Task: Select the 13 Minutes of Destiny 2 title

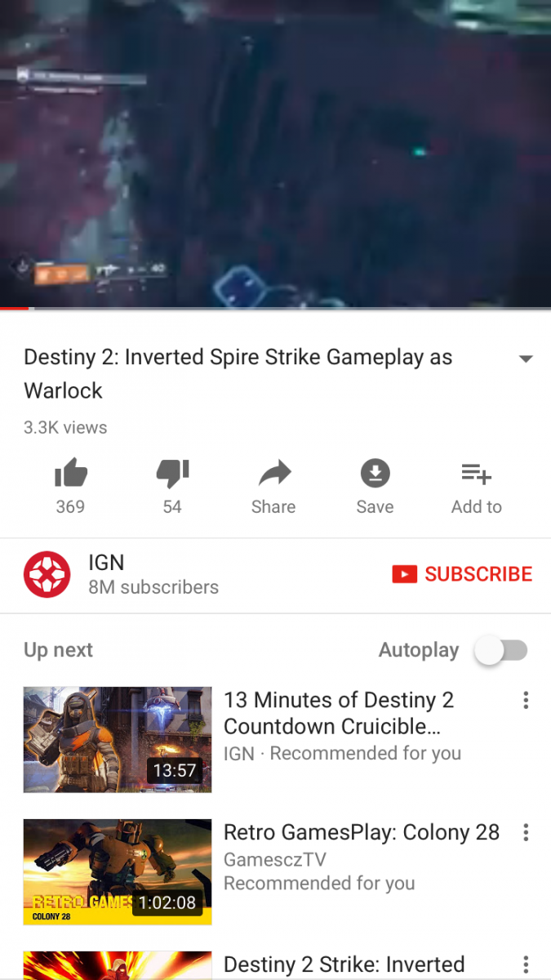Action: (339, 713)
